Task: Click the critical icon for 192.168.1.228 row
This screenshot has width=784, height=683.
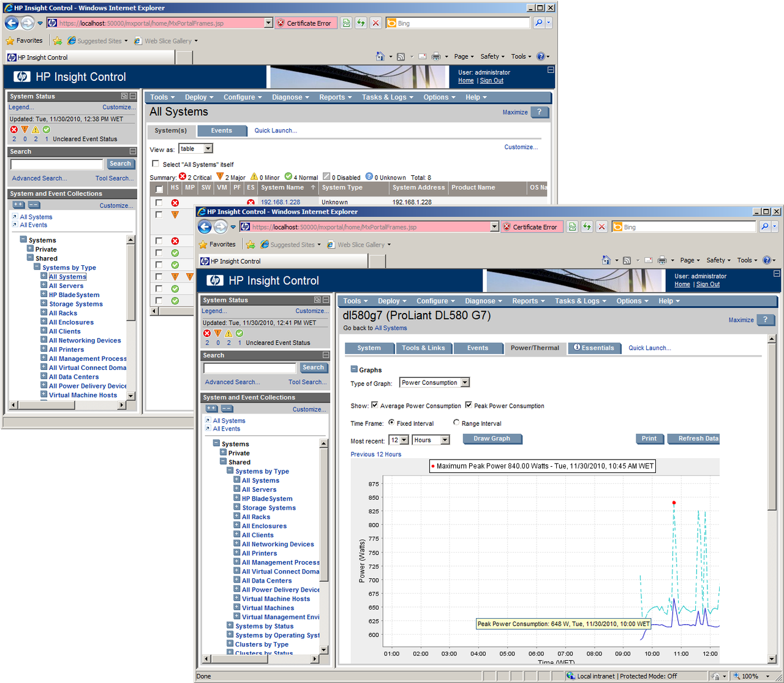Action: tap(175, 203)
